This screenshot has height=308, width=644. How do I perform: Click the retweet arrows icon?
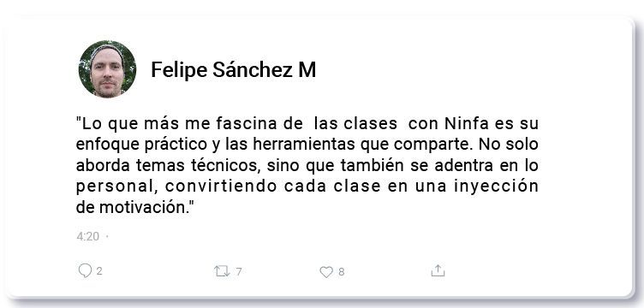[222, 271]
